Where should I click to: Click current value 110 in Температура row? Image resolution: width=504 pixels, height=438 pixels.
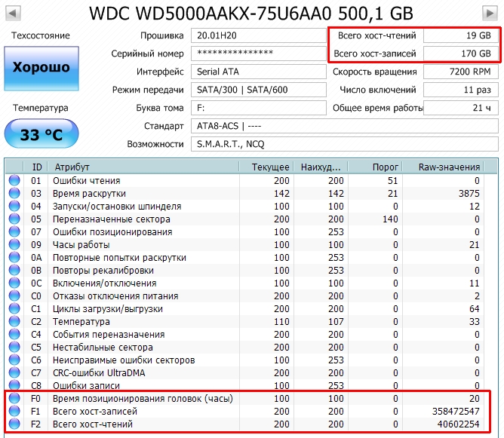tap(281, 322)
